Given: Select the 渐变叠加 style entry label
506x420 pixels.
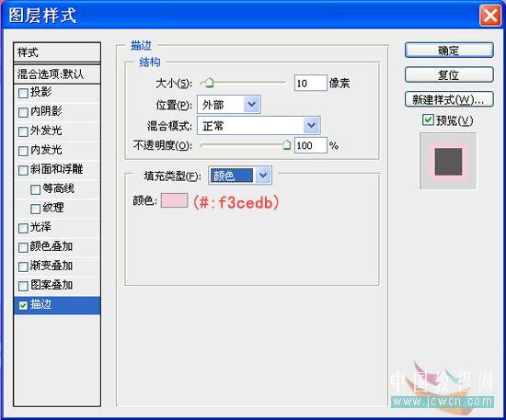Looking at the screenshot, I should coord(52,266).
